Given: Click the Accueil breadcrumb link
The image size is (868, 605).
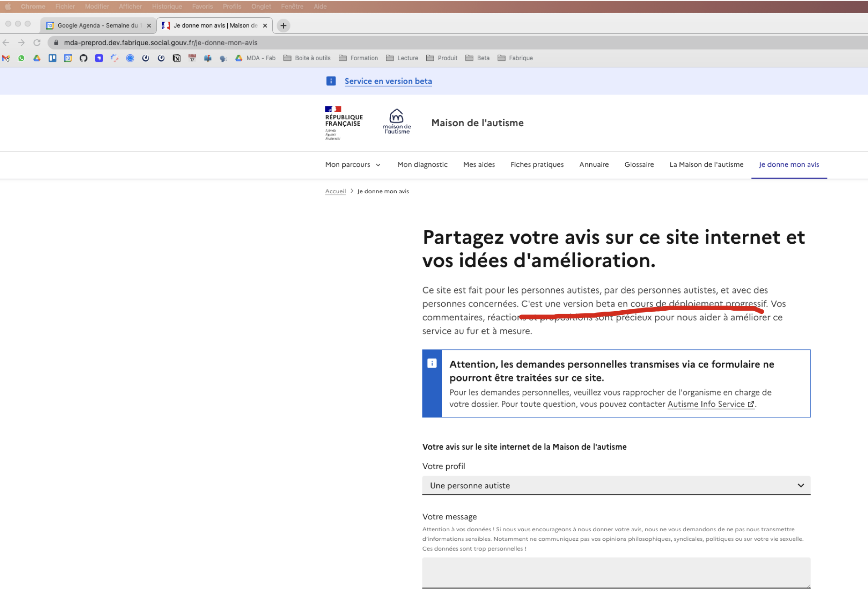Looking at the screenshot, I should pos(335,191).
